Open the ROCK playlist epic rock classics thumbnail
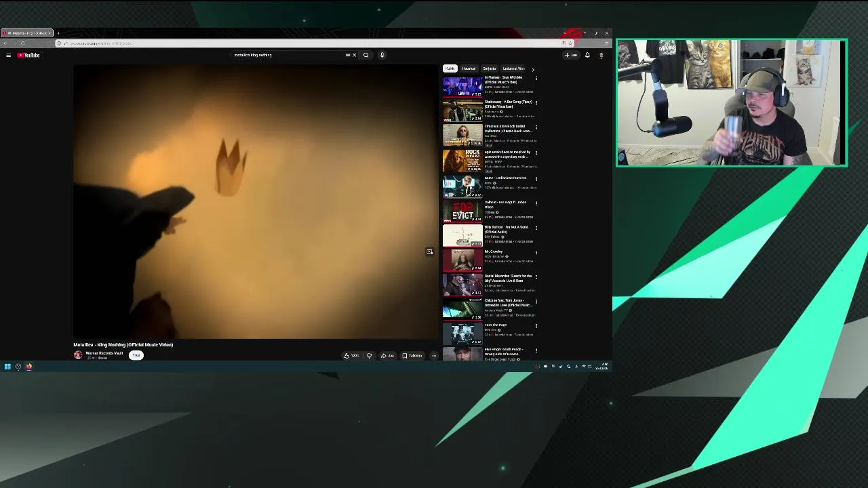The width and height of the screenshot is (868, 488). (x=462, y=161)
